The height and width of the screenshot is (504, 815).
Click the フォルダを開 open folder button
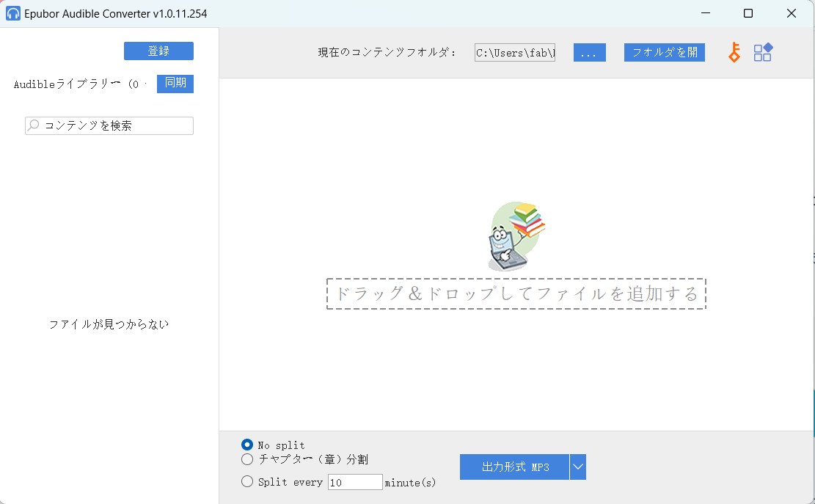point(665,53)
